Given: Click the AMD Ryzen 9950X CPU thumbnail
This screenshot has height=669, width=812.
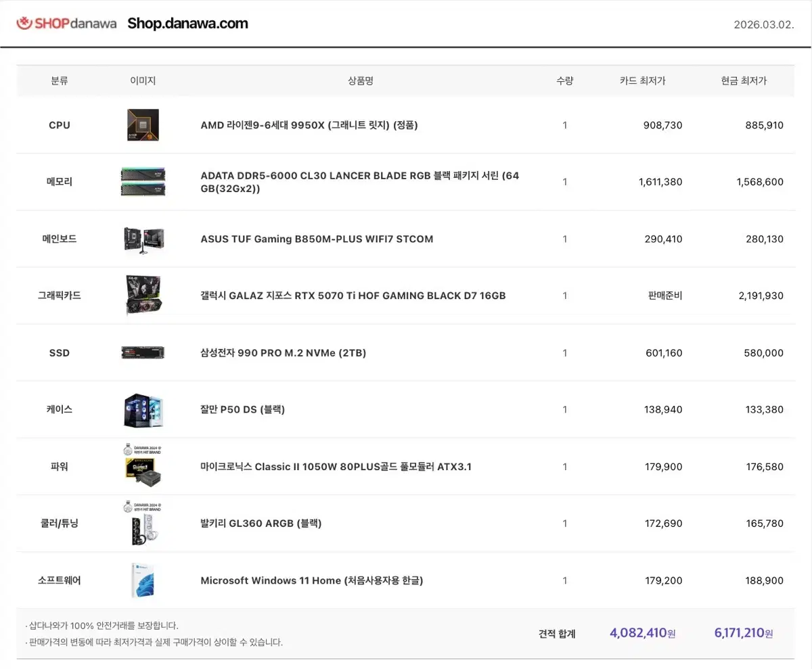Looking at the screenshot, I should pos(143,125).
